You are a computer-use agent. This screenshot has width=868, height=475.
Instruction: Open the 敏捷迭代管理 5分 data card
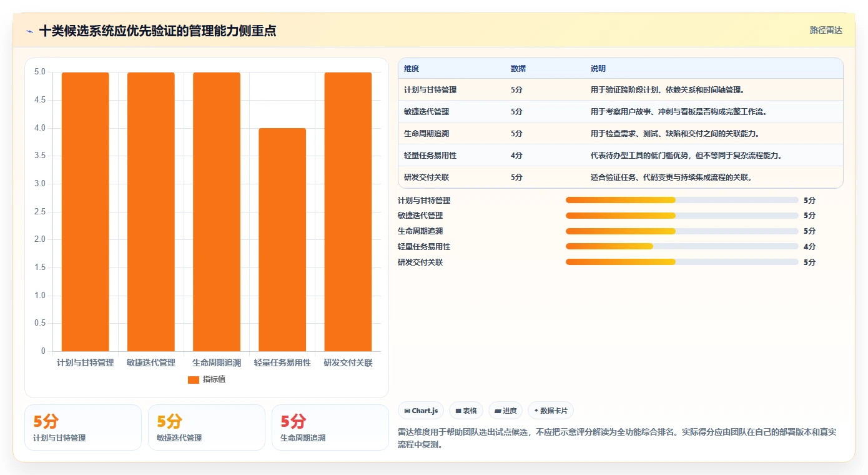click(x=207, y=427)
